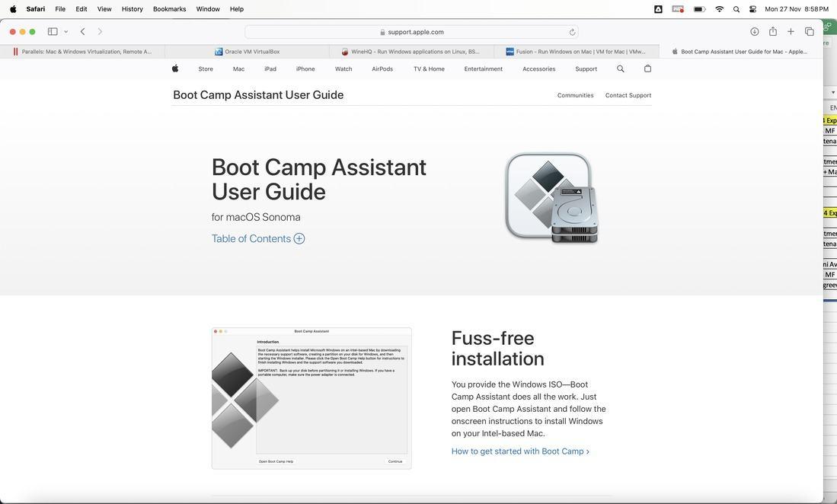Viewport: 837px width, 504px height.
Task: Open the History menu
Action: click(132, 9)
